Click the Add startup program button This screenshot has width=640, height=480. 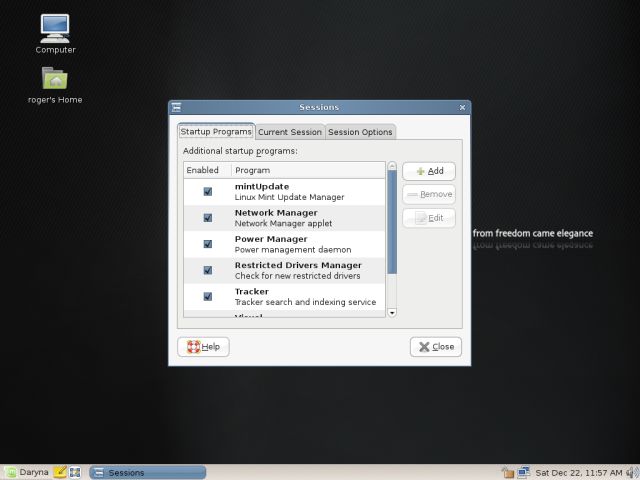[429, 171]
